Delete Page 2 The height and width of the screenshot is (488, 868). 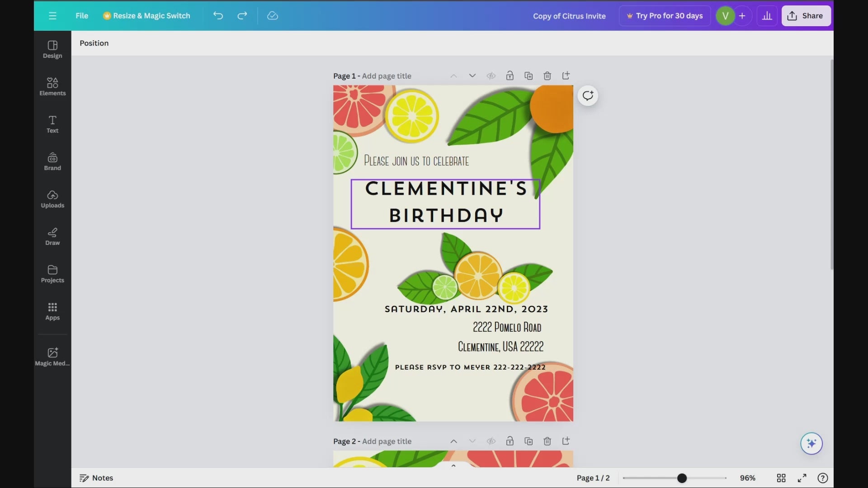[x=547, y=441]
